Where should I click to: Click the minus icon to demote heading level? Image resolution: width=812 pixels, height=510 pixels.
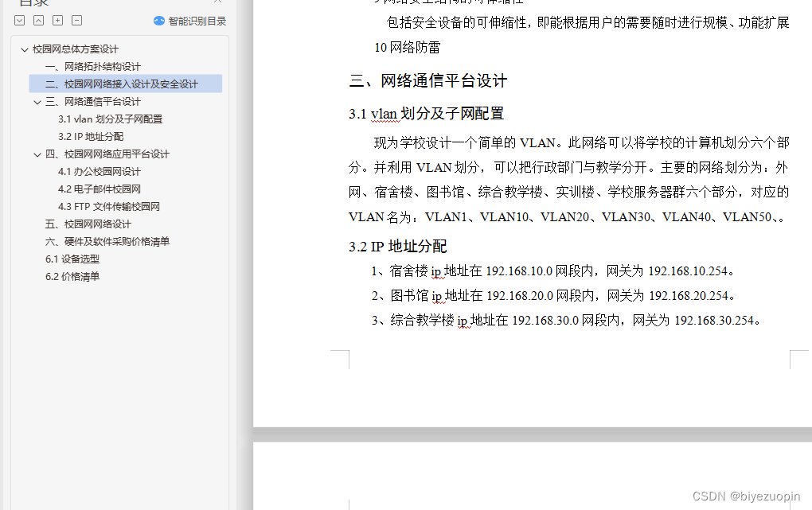(76, 21)
